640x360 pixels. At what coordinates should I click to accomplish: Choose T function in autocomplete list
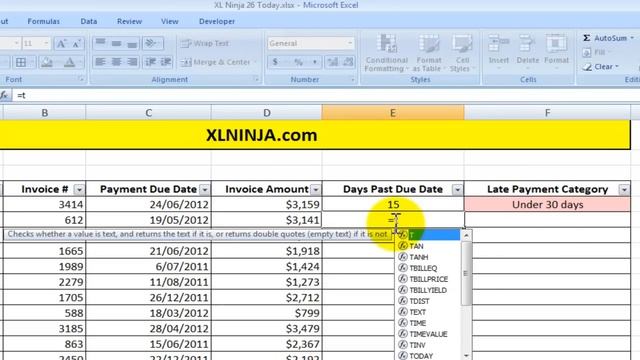429,235
